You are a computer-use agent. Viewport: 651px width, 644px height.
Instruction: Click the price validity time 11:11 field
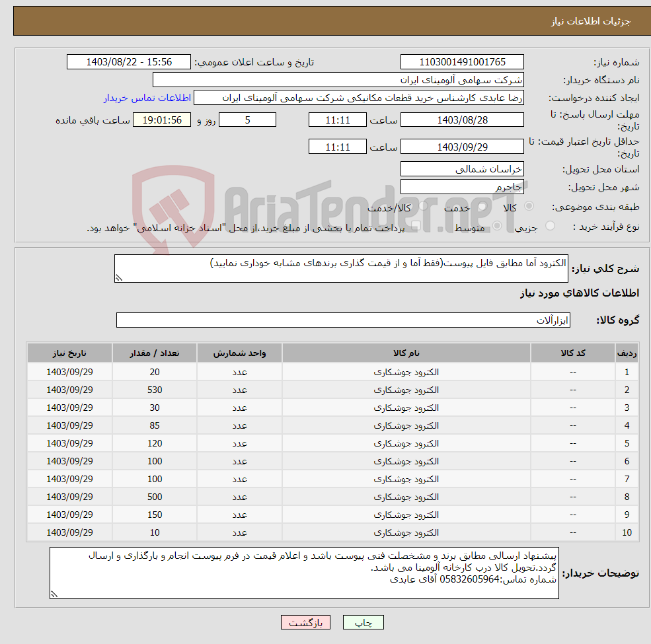click(x=338, y=147)
